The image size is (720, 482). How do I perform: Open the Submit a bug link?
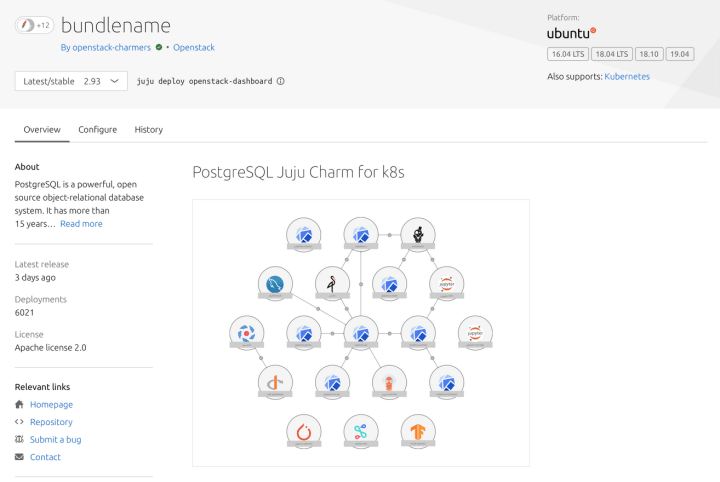(56, 439)
